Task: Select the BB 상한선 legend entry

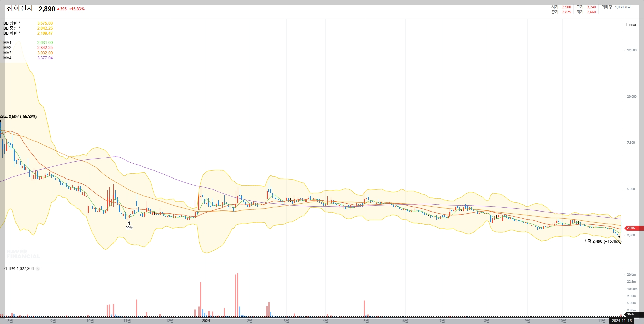Action: [12, 23]
